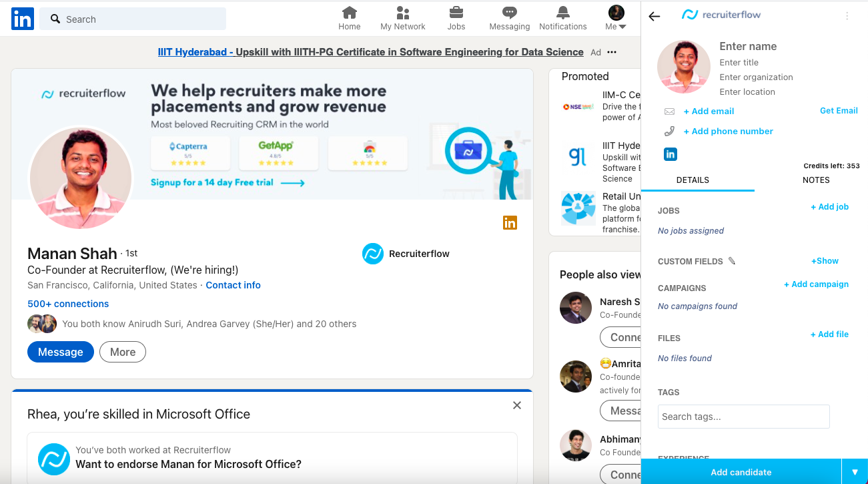This screenshot has height=484, width=868.
Task: Click Get Email link
Action: point(839,111)
